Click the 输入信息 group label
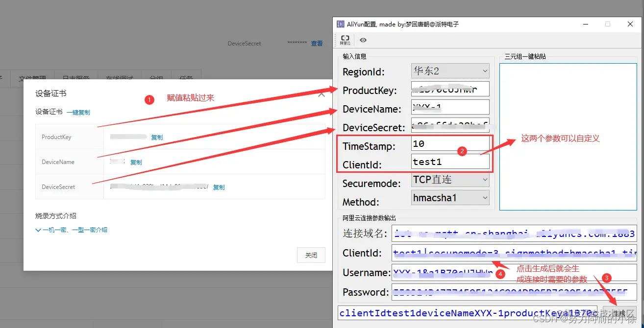Screen dimensions: 644x328 pyautogui.click(x=355, y=56)
